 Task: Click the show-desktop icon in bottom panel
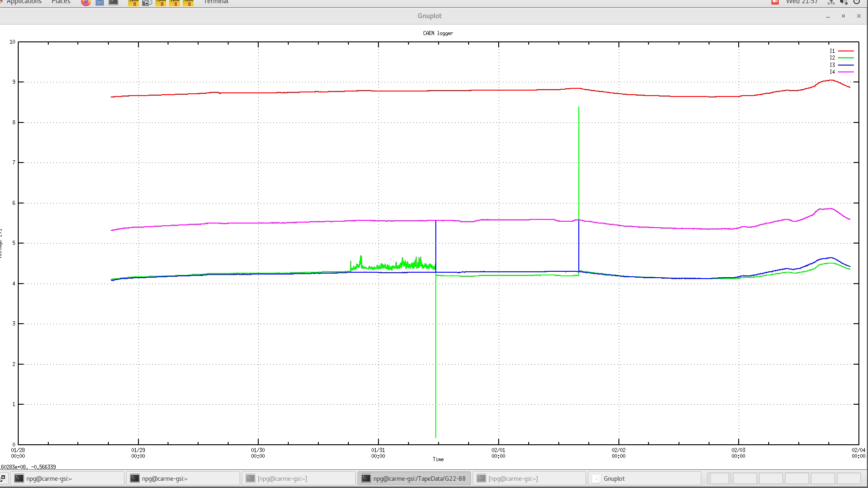tap(3, 478)
